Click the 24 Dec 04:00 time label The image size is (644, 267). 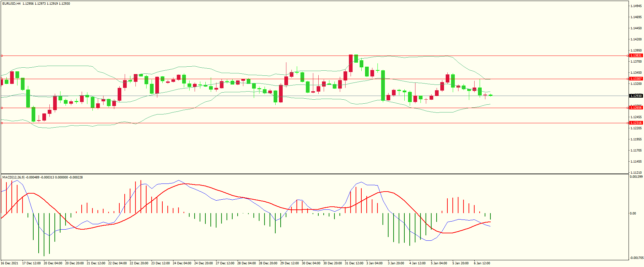coord(182,263)
